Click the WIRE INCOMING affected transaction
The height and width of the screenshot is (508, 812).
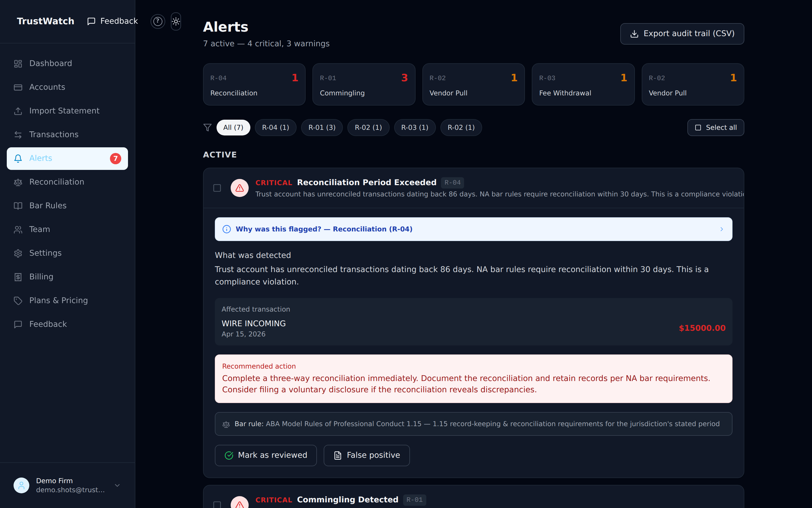click(473, 321)
